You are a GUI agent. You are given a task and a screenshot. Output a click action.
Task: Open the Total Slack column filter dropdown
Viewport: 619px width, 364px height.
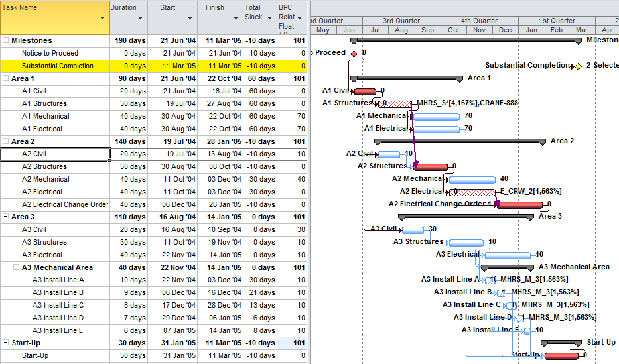pos(269,18)
